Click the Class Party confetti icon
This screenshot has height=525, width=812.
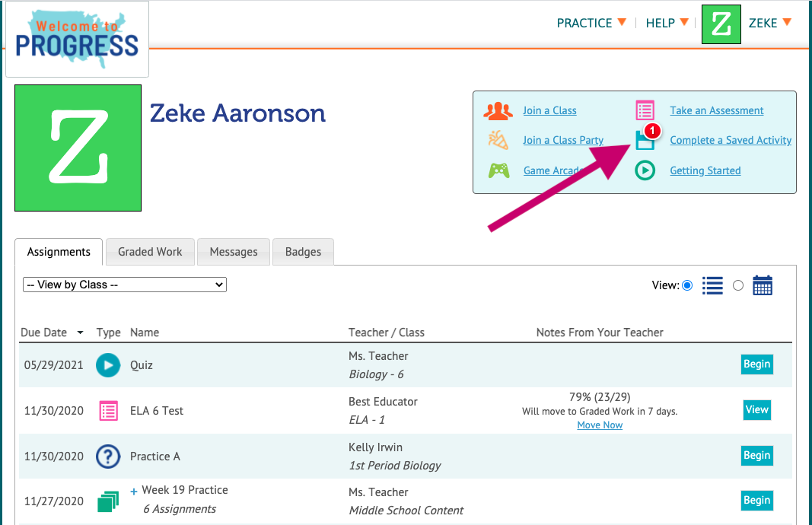tap(498, 140)
